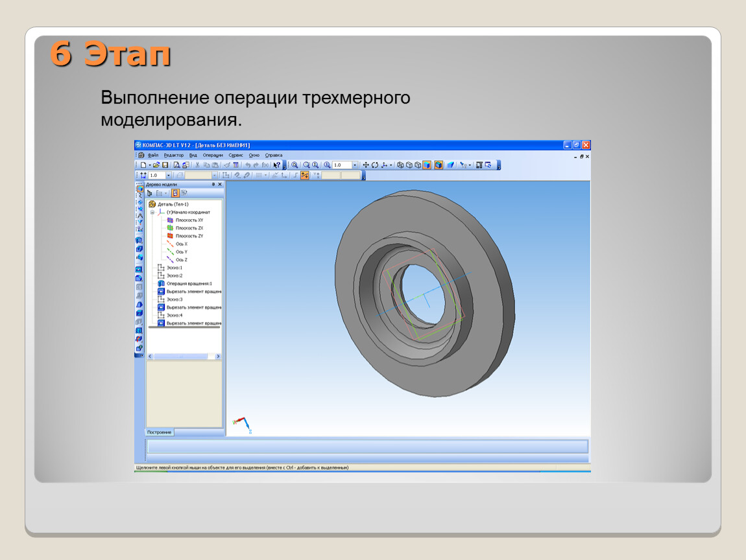Screen dimensions: 746x560
Task: Open the Операции menu
Action: tap(212, 156)
